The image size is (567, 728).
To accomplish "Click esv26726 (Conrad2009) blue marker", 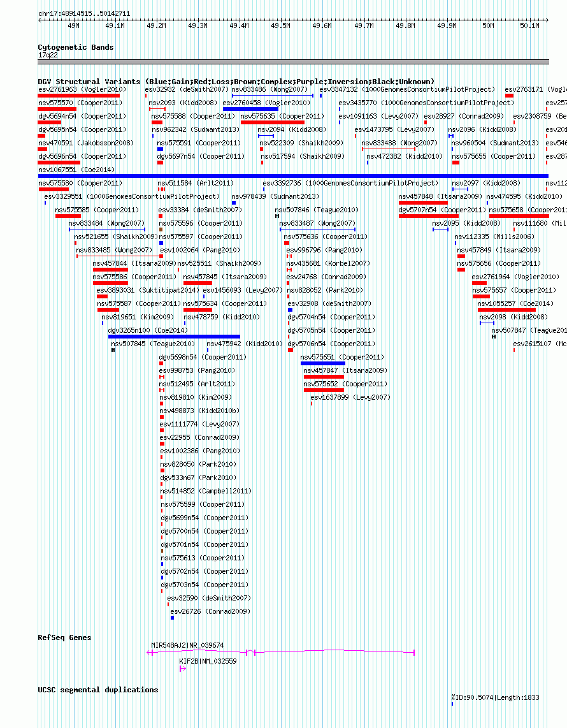I will [x=172, y=618].
